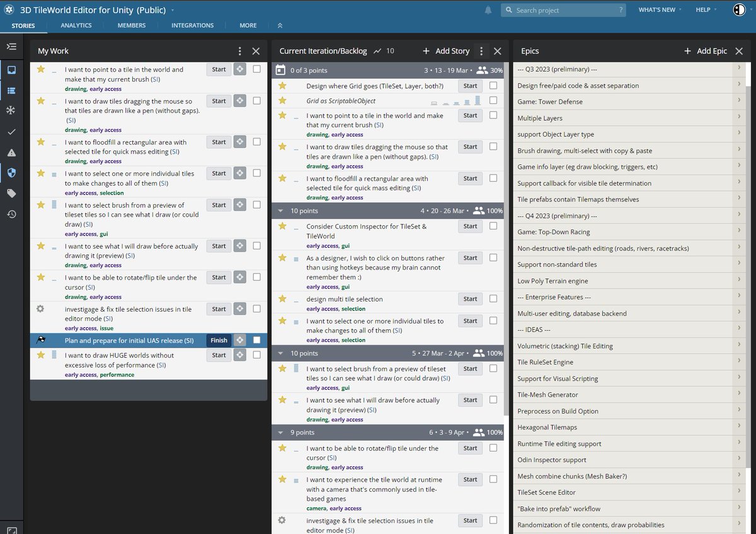Click Finish on 'Plan and prepare' story
This screenshot has width=756, height=534.
coord(219,340)
